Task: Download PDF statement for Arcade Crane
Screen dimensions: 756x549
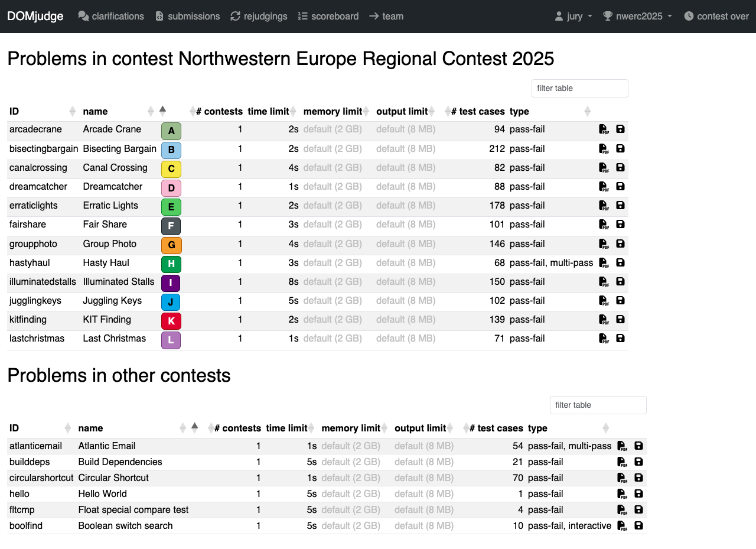Action: point(604,129)
